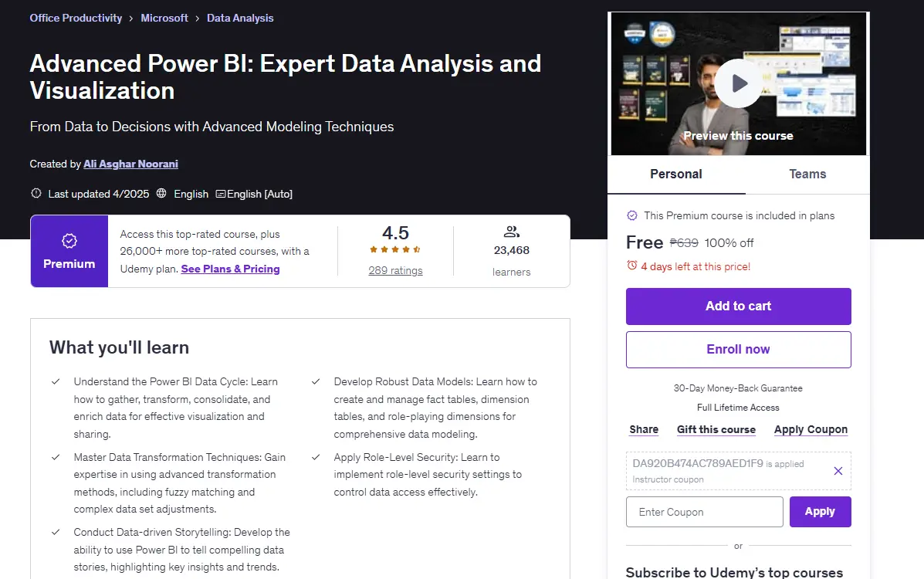The image size is (924, 579).
Task: Click checkmark beside Conduct Data-driven Storytelling
Action: pyautogui.click(x=56, y=532)
